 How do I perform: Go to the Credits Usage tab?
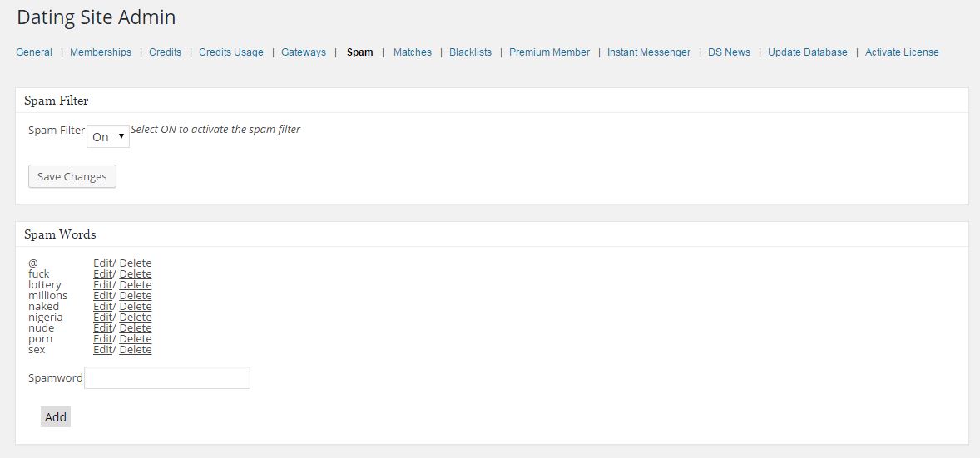pyautogui.click(x=231, y=52)
